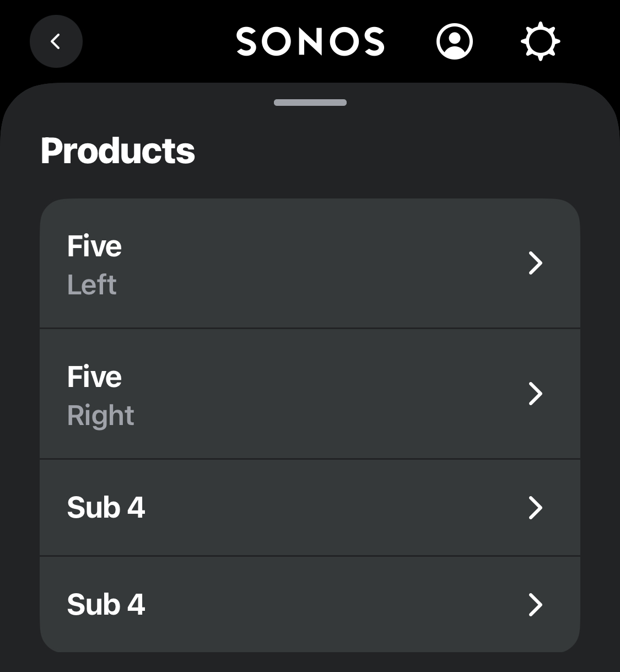Open the settings gear icon
This screenshot has width=620, height=672.
point(540,41)
